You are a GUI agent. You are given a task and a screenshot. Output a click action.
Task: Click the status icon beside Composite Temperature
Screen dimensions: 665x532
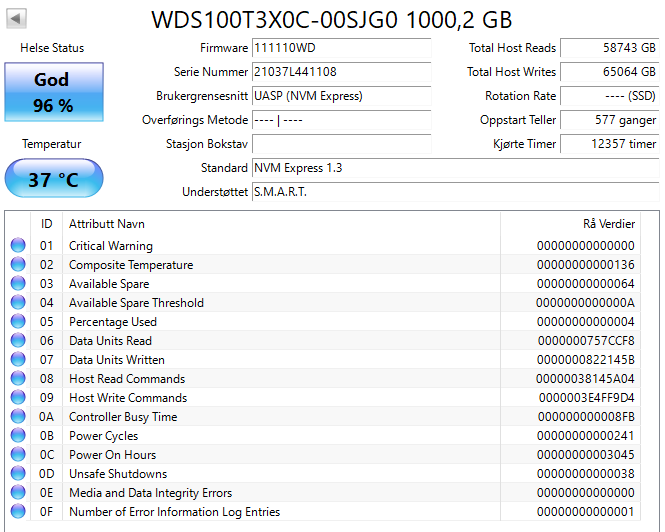pyautogui.click(x=18, y=265)
